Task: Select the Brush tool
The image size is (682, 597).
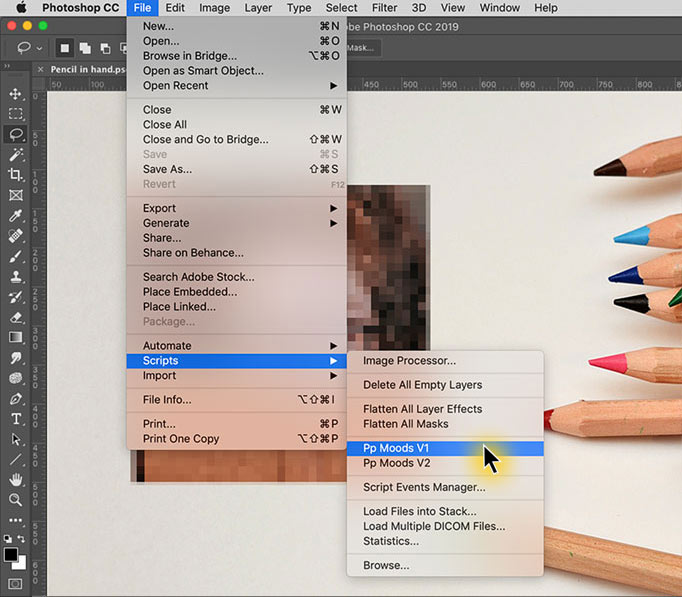Action: click(x=16, y=256)
